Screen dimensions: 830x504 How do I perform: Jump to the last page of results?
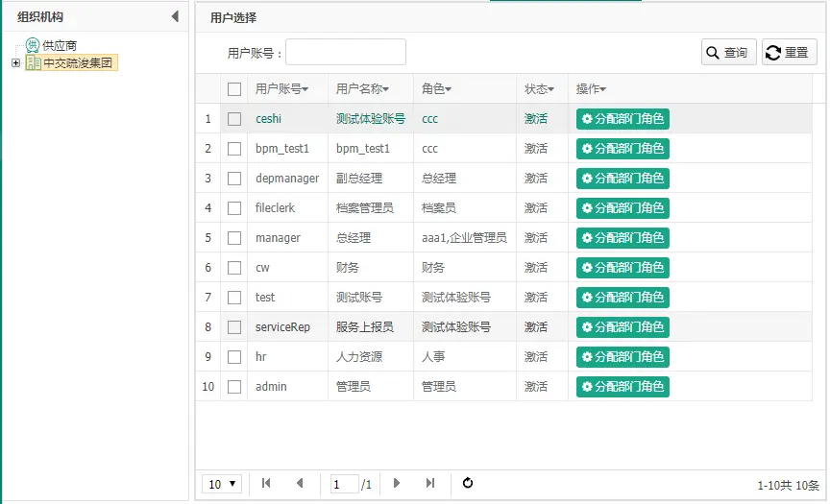pyautogui.click(x=430, y=483)
